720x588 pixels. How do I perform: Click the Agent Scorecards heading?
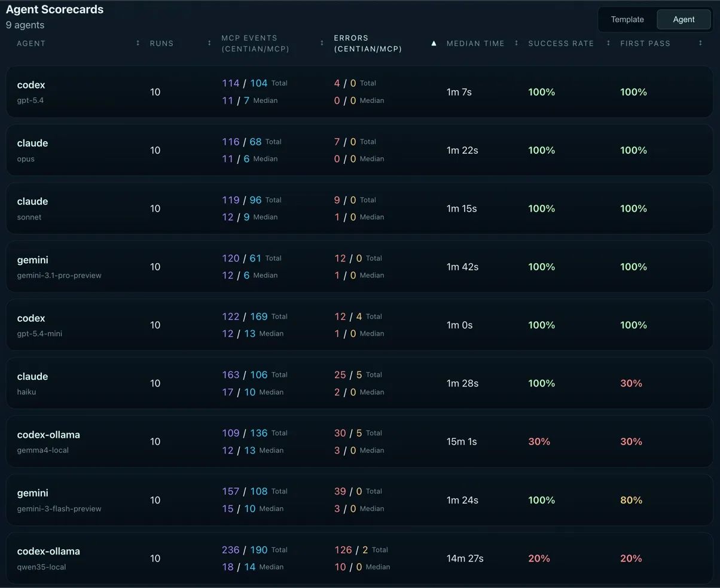click(54, 10)
